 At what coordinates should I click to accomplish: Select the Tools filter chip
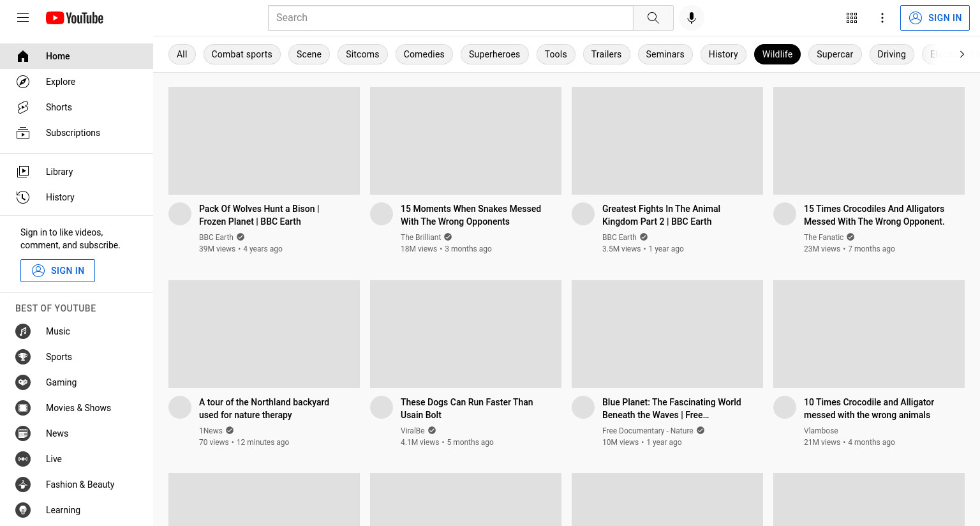[556, 54]
